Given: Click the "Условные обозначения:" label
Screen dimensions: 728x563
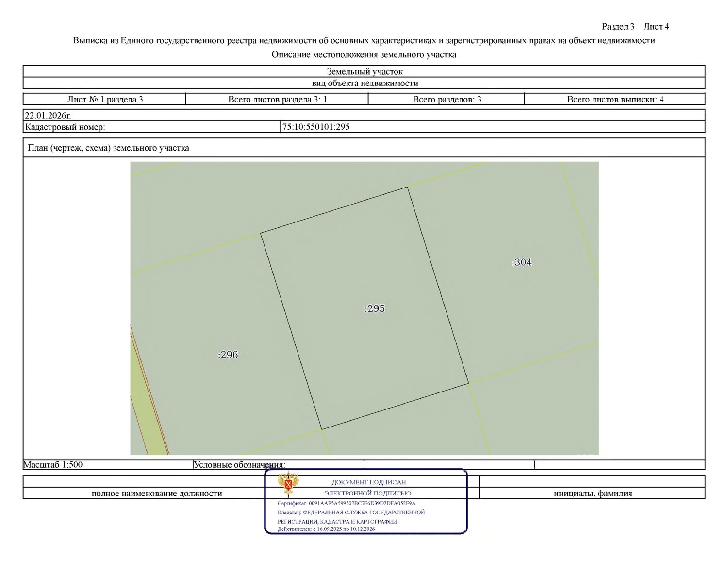Looking at the screenshot, I should [x=239, y=465].
